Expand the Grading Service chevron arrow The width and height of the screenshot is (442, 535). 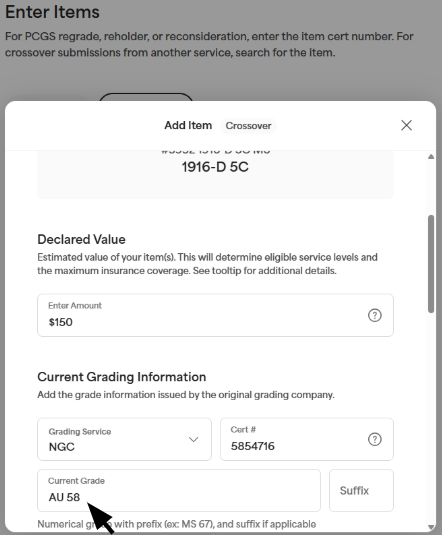[194, 439]
